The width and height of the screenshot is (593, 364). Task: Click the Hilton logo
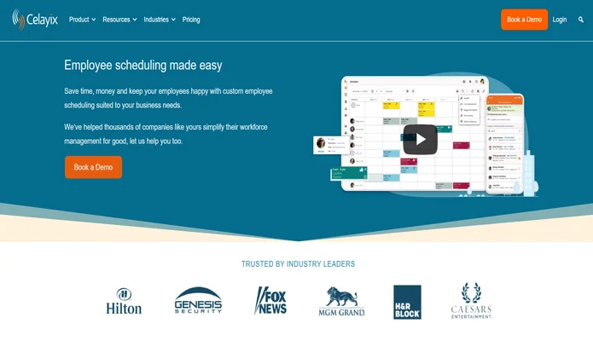[124, 301]
